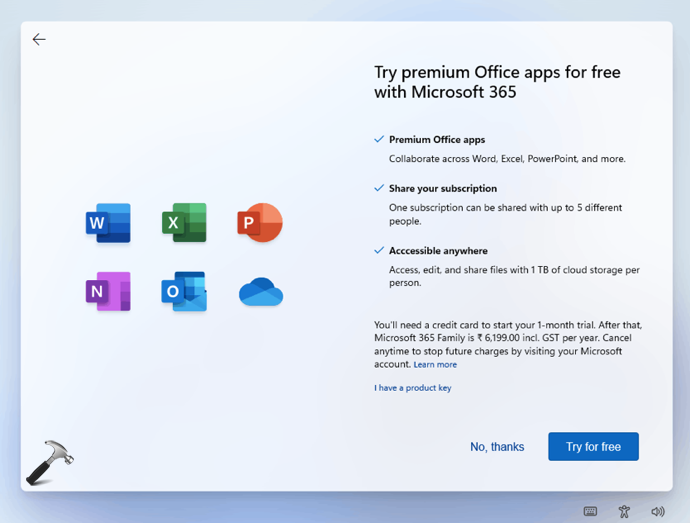
Task: Click the volume speaker icon
Action: 657,511
